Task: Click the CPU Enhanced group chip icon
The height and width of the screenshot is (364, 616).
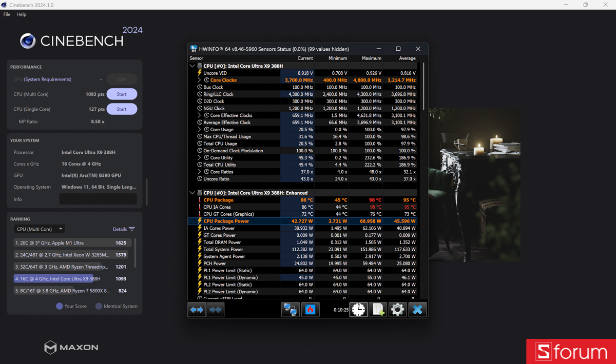Action: [x=200, y=193]
